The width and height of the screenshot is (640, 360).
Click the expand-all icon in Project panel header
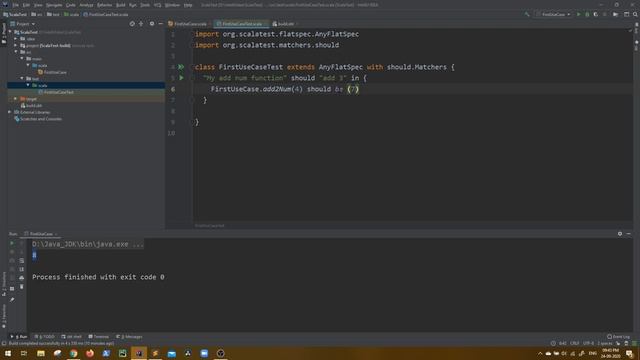click(141, 24)
